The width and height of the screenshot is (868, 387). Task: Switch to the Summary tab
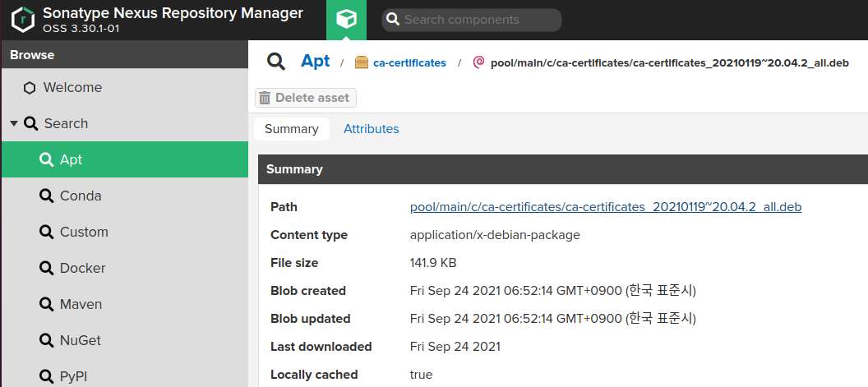click(x=292, y=129)
